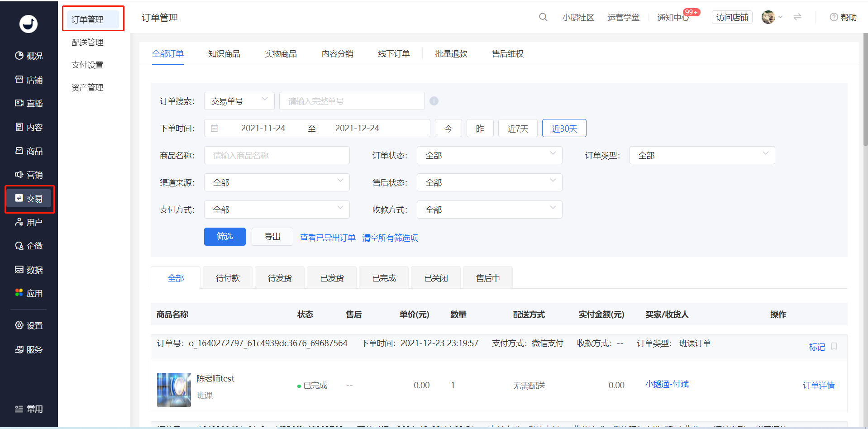The height and width of the screenshot is (429, 868).
Task: Open the 营销 marketing section
Action: coord(29,175)
